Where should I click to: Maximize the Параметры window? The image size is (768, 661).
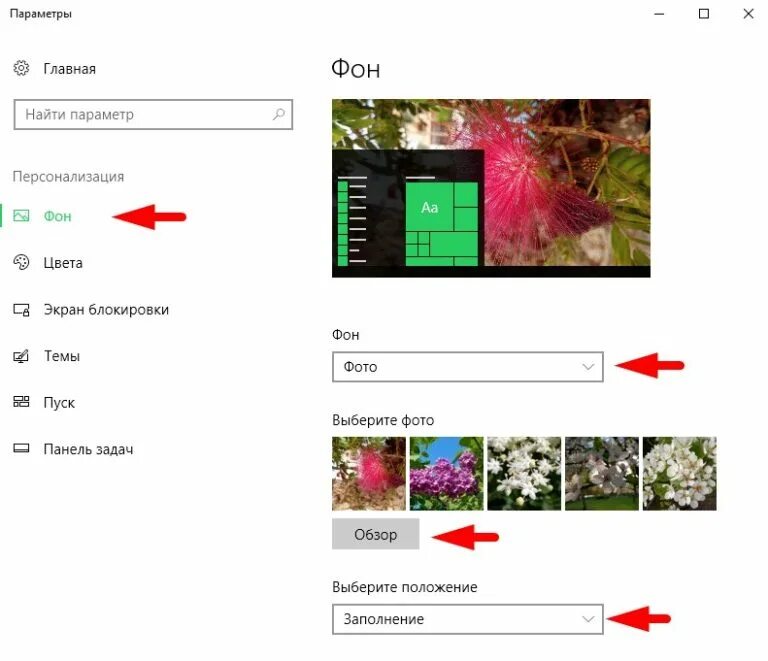click(704, 14)
